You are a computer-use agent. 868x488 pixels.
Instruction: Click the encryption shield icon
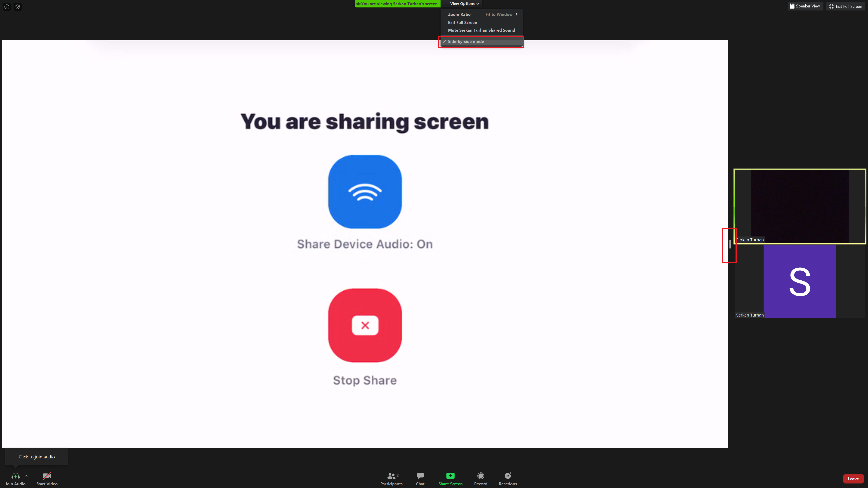pyautogui.click(x=18, y=7)
